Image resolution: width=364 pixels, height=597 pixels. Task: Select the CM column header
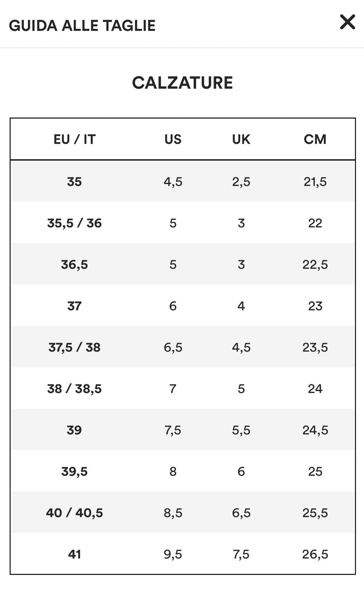point(315,139)
